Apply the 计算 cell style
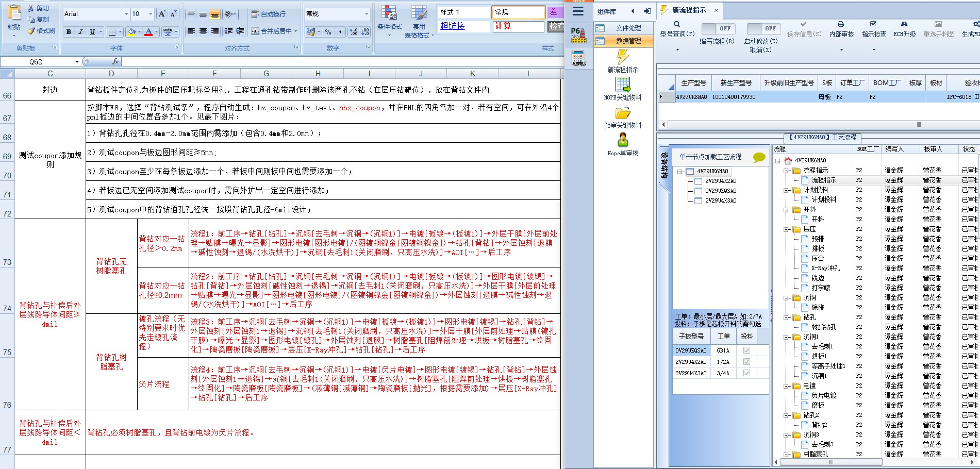 [x=519, y=26]
